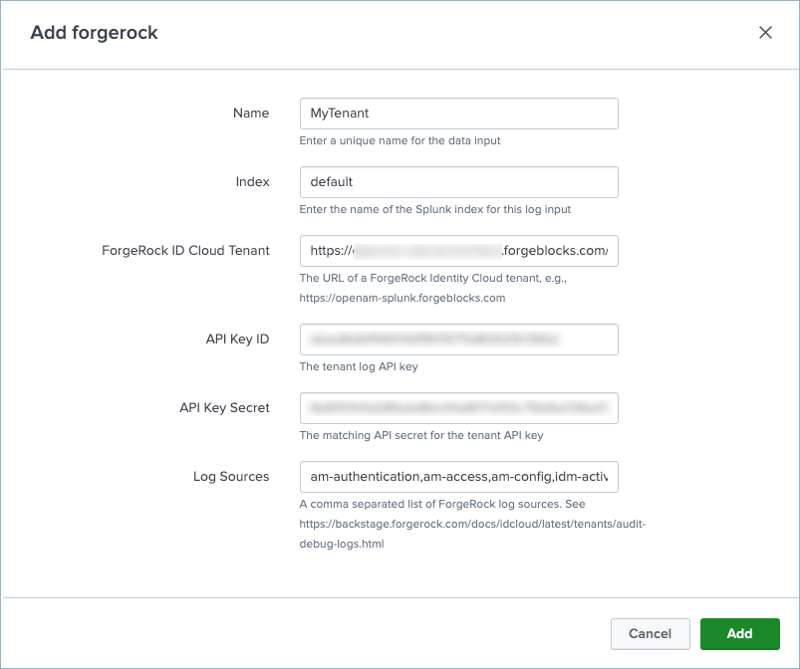Click the Log Sources label
This screenshot has height=669, width=800.
pos(230,477)
